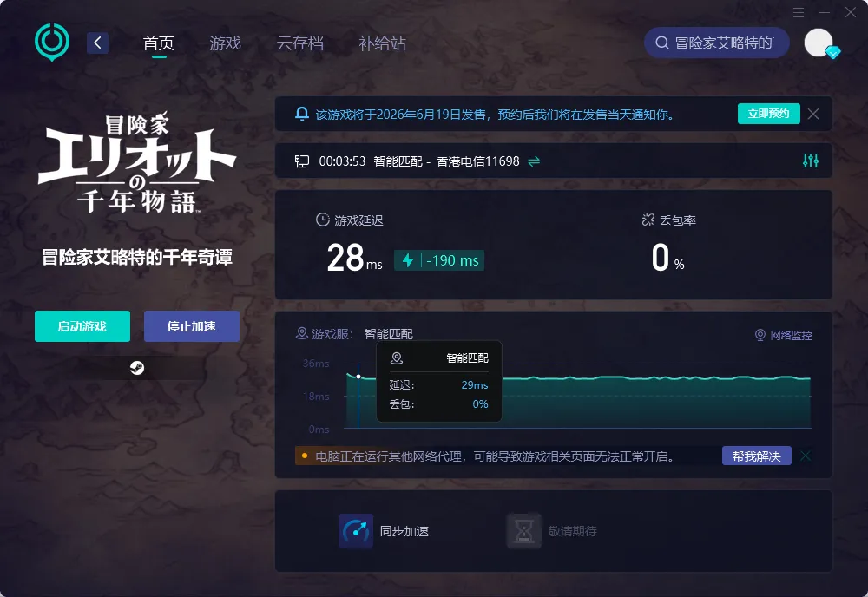The image size is (868, 597).
Task: Close the network proxy warning message
Action: (806, 456)
